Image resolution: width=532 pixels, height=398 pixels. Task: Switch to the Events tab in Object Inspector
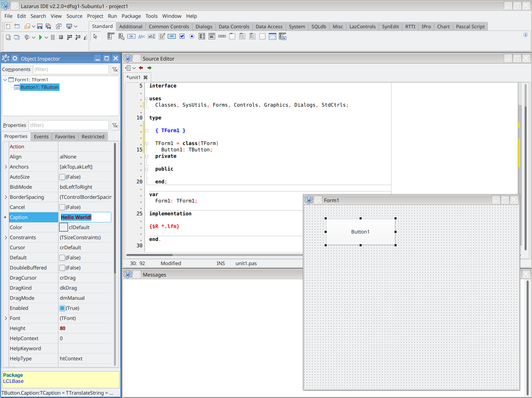(41, 137)
